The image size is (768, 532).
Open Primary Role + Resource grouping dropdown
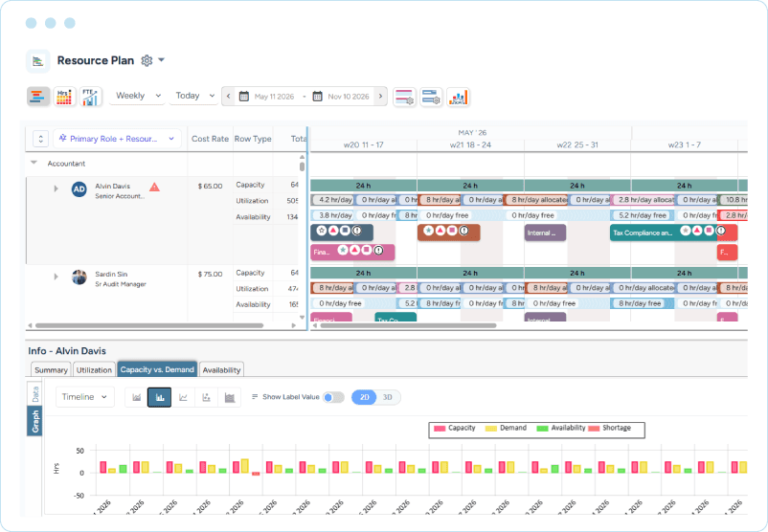coord(117,139)
